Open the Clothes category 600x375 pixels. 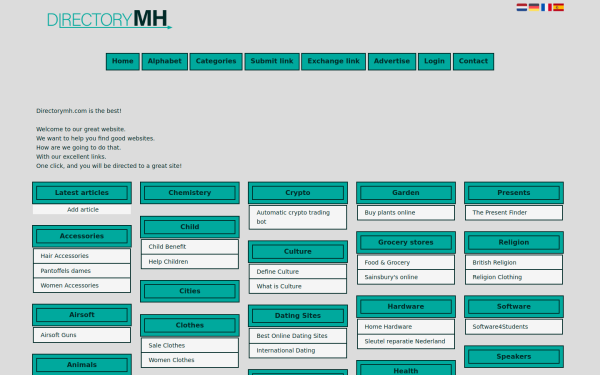[x=190, y=325]
